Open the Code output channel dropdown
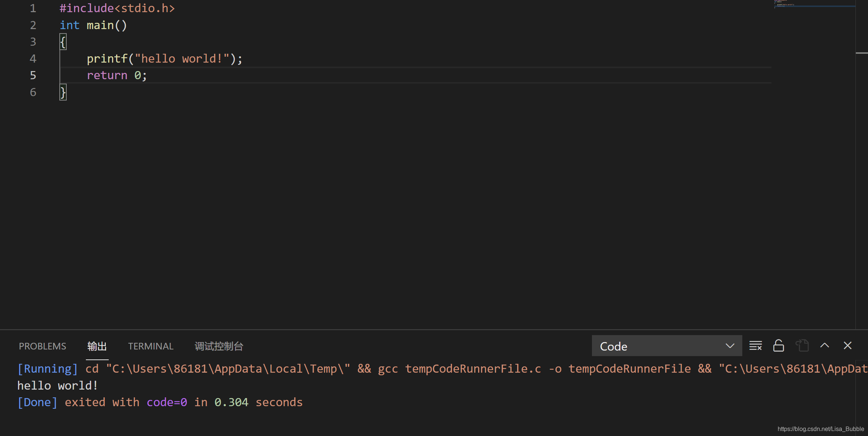Screen dimensions: 868x436 (667, 346)
